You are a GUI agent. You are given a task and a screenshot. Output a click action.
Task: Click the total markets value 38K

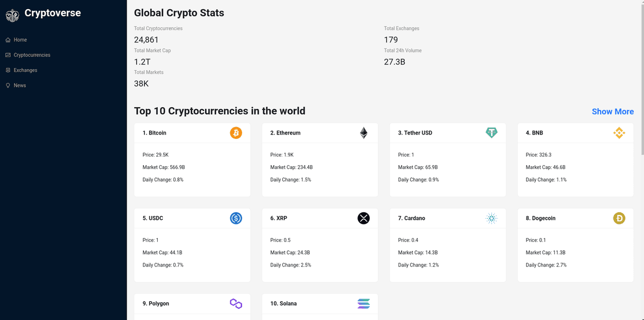click(x=141, y=84)
